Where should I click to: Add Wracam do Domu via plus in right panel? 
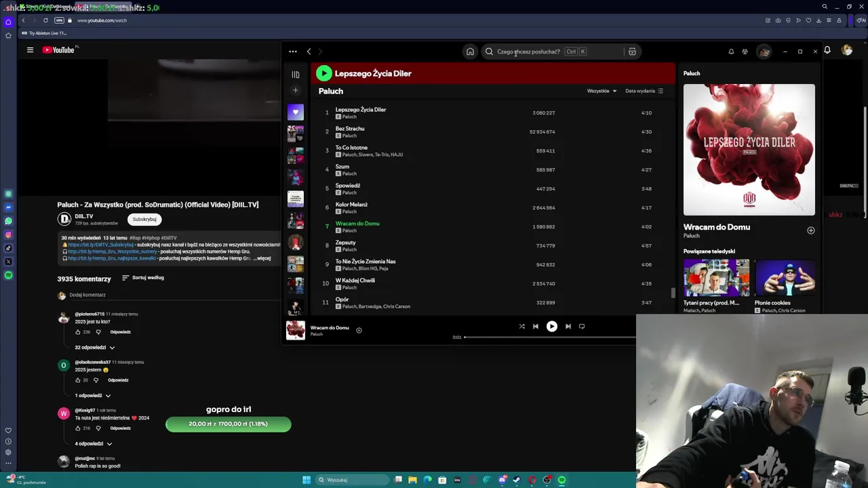[811, 230]
